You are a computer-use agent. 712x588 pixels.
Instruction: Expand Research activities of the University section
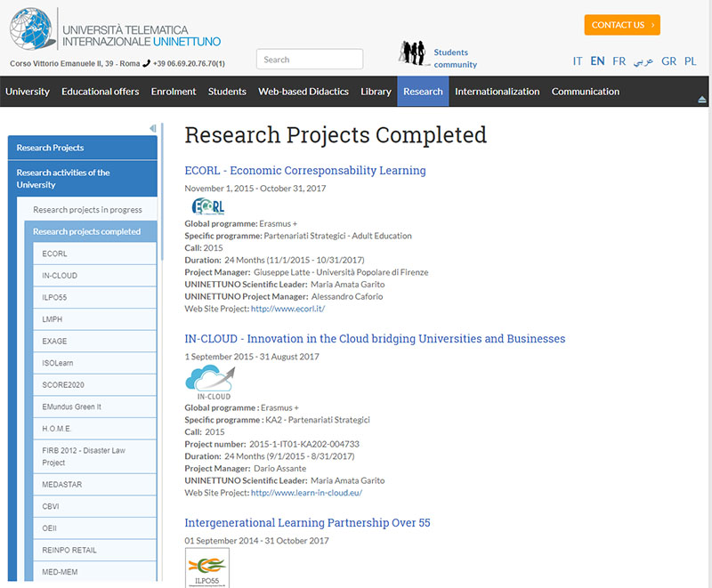click(82, 179)
